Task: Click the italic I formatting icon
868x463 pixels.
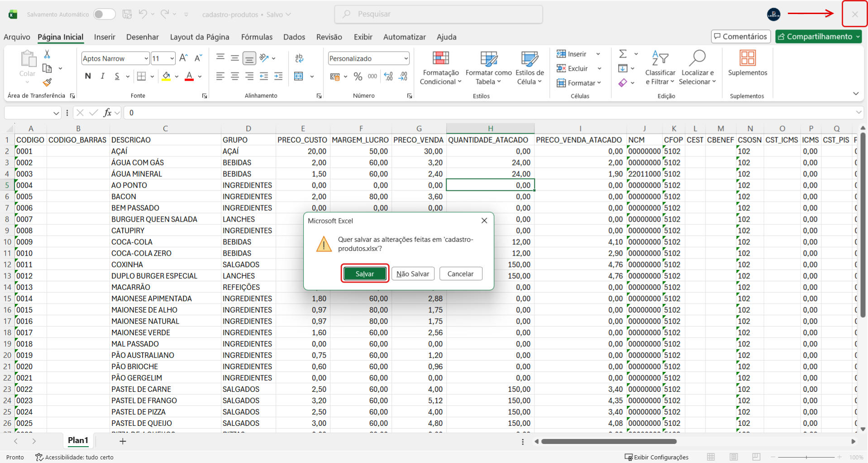Action: pos(103,76)
